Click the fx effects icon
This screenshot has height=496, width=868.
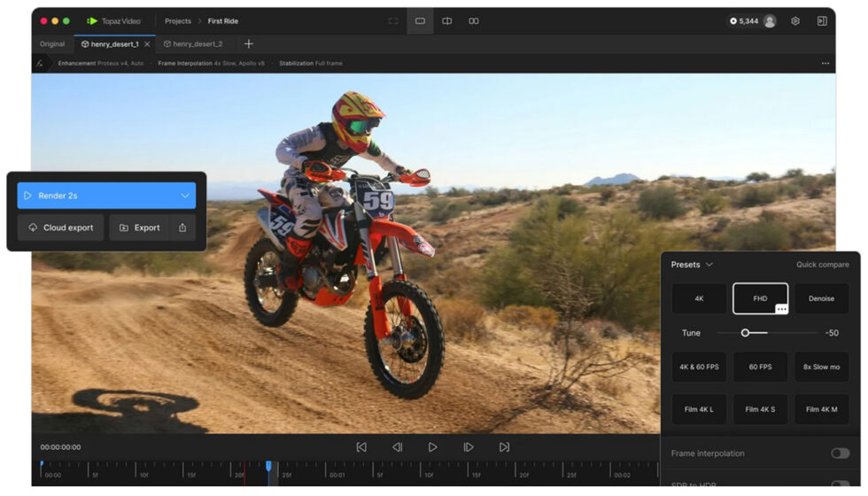[40, 63]
